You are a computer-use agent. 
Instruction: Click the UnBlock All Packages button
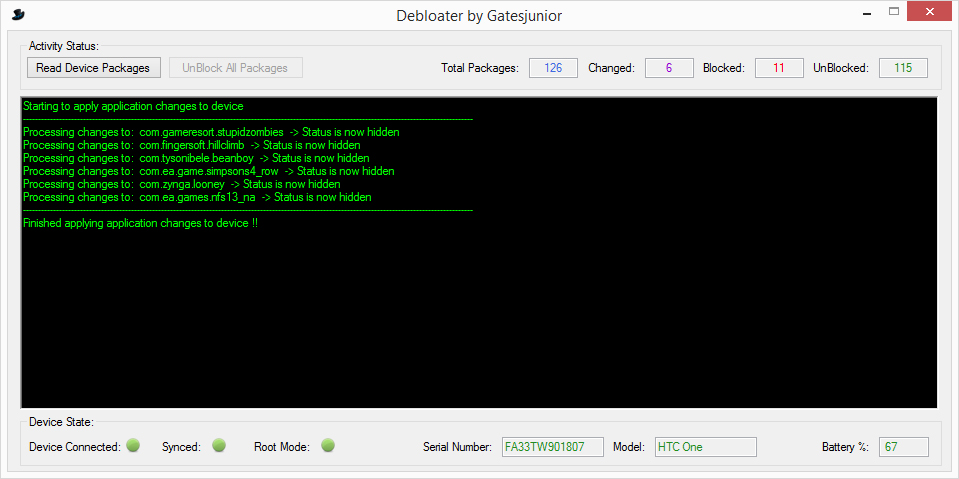235,68
